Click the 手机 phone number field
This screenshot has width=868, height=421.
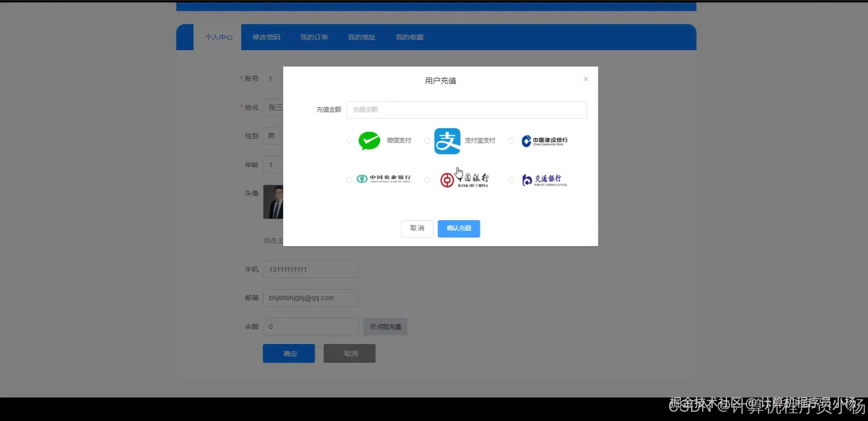tap(310, 270)
